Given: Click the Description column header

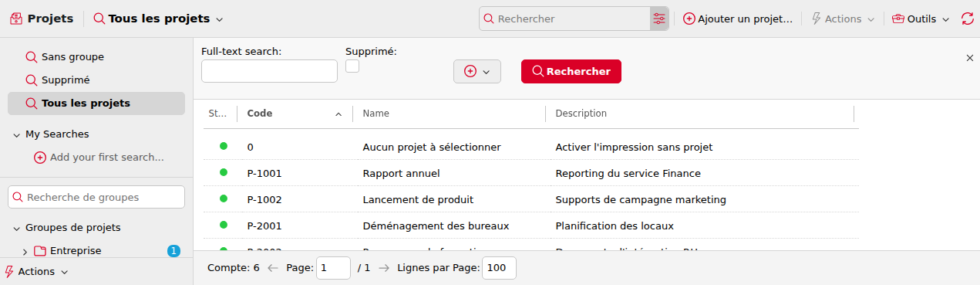Looking at the screenshot, I should tap(581, 114).
